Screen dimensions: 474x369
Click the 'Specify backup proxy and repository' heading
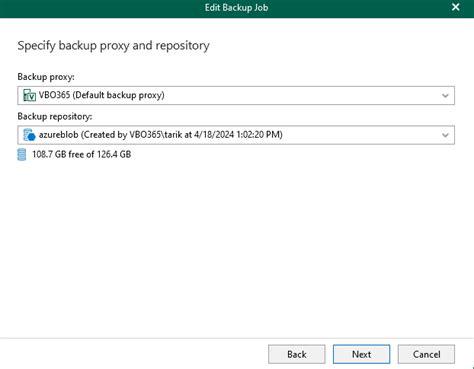(x=113, y=46)
